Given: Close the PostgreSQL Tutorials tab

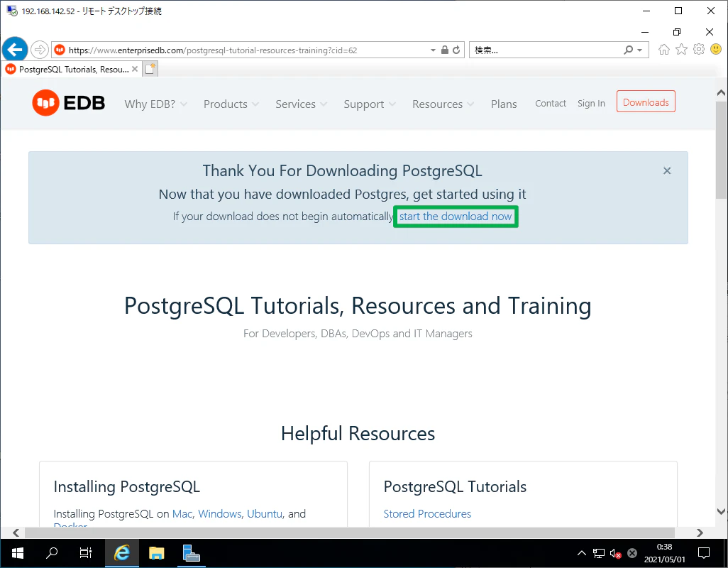Looking at the screenshot, I should pyautogui.click(x=135, y=69).
